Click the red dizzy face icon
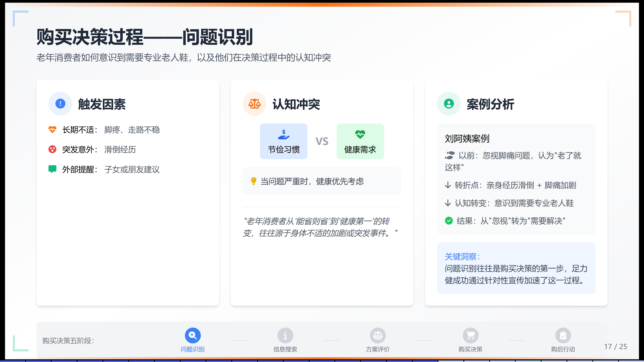Viewport: 644px width, 362px height. [x=52, y=149]
